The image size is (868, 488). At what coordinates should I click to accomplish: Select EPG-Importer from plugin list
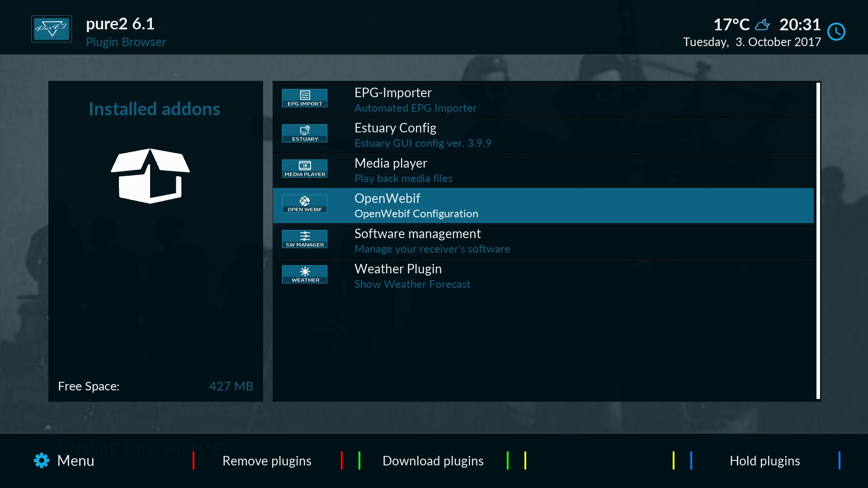point(544,99)
